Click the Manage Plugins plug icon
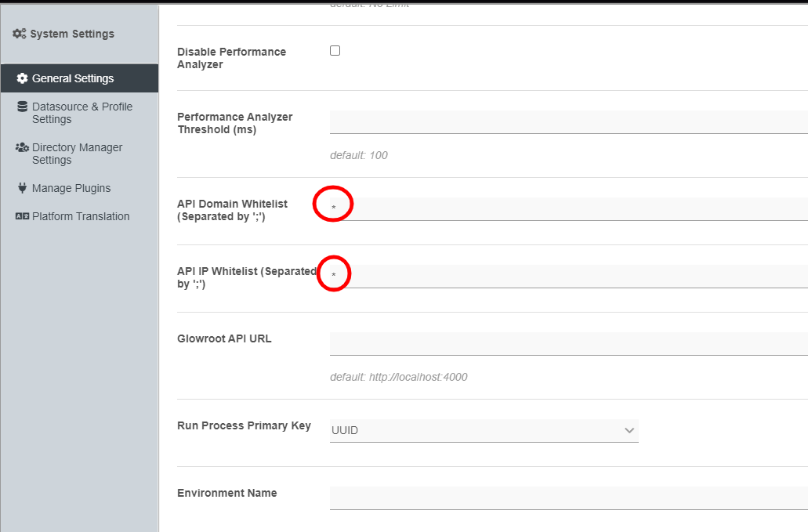The height and width of the screenshot is (532, 808). click(22, 188)
